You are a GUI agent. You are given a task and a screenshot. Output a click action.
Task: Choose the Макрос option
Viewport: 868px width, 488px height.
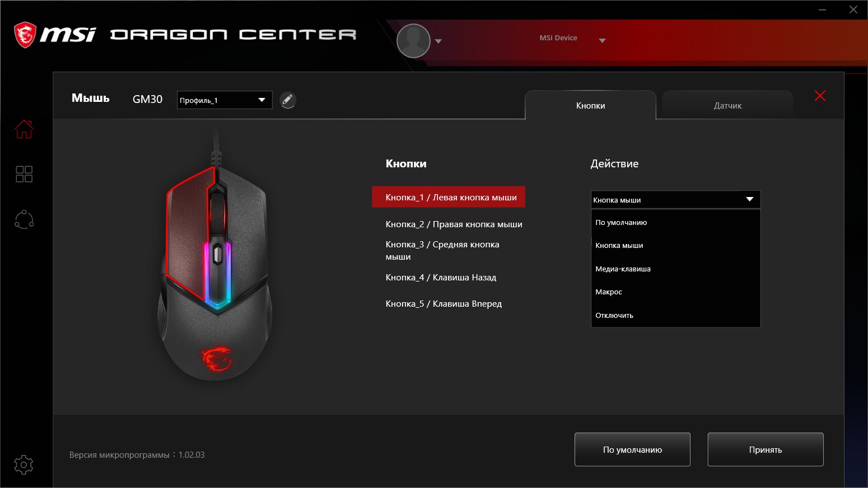point(676,292)
